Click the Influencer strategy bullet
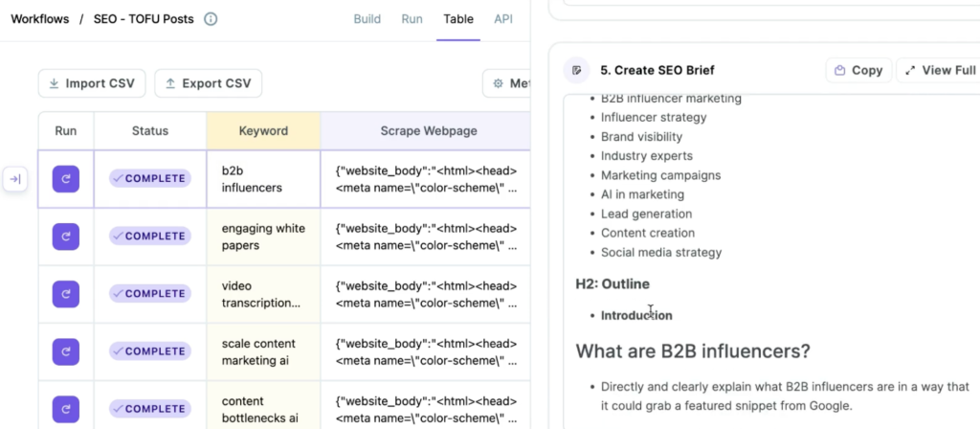The width and height of the screenshot is (980, 429). [x=654, y=117]
